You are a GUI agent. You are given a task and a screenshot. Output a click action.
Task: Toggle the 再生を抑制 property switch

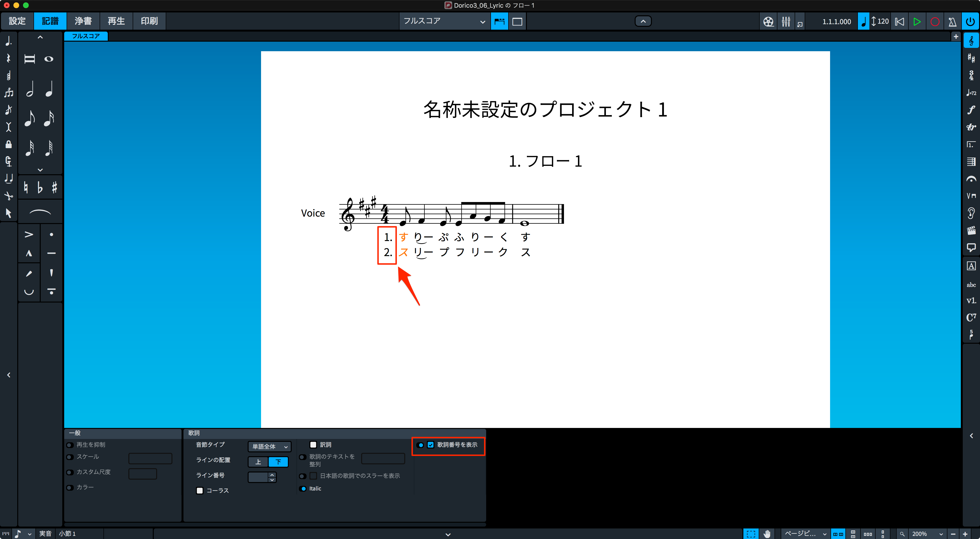[x=70, y=445]
